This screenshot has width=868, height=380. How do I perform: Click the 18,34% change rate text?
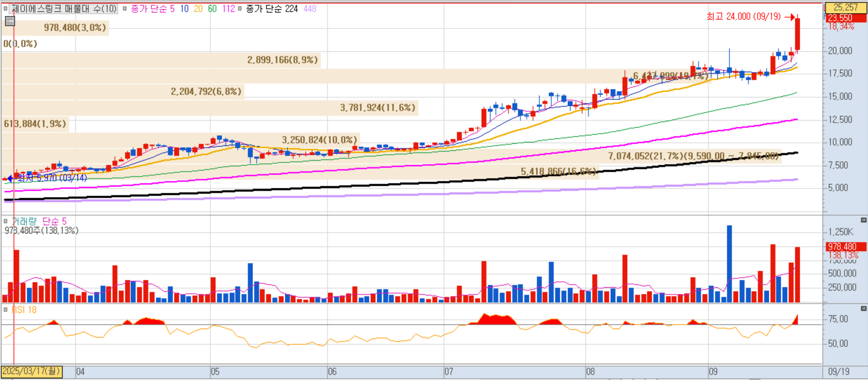pos(841,26)
